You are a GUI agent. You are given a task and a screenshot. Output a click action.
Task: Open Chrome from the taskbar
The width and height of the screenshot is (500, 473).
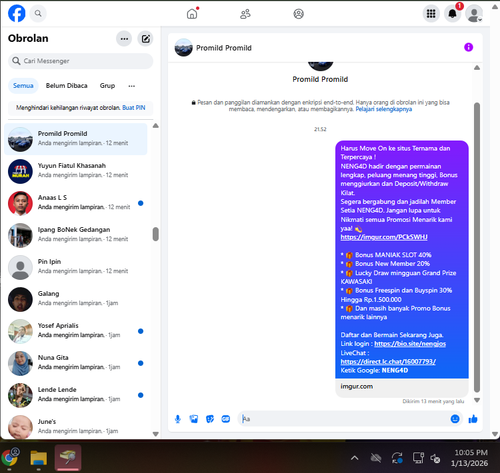[10, 458]
